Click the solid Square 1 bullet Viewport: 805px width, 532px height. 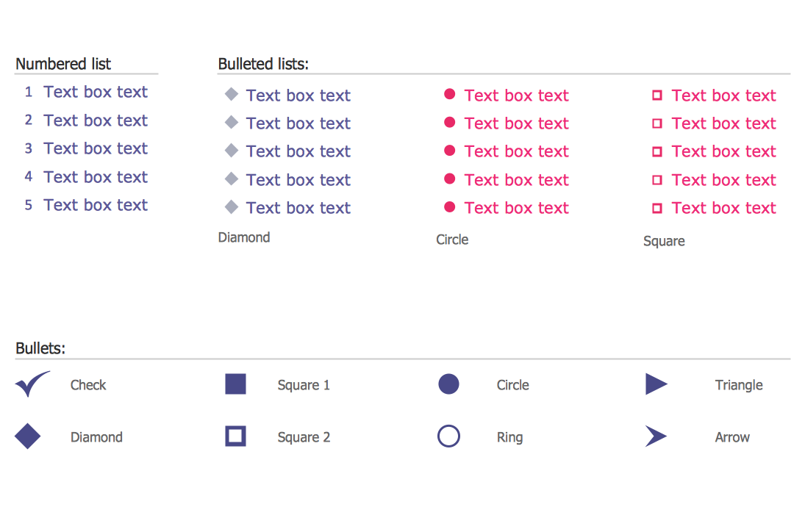click(x=235, y=384)
